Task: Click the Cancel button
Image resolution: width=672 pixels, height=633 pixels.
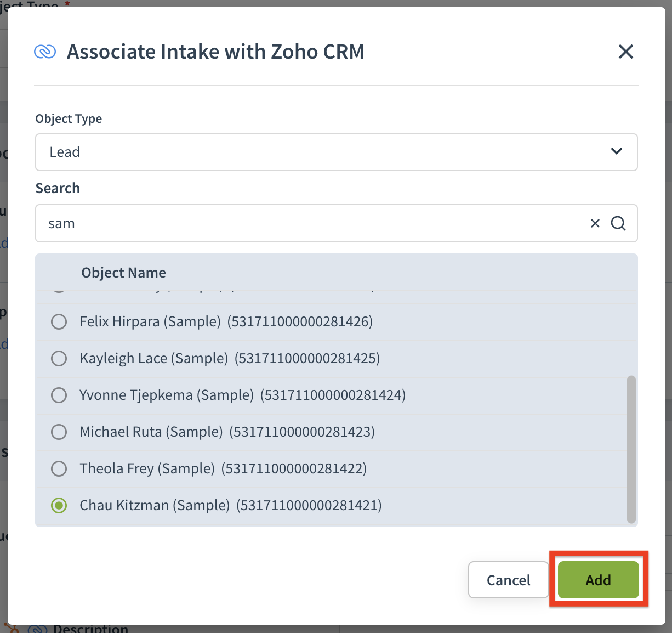Action: coord(509,580)
